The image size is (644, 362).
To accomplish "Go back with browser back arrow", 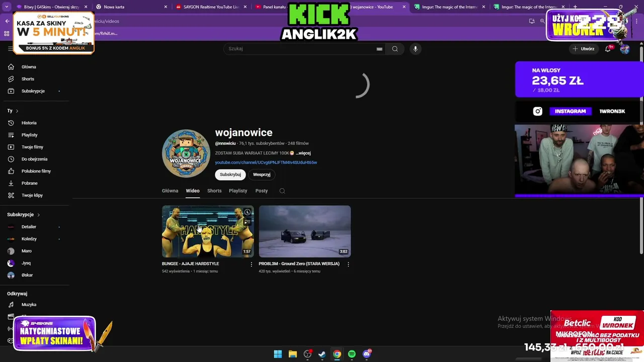I will pyautogui.click(x=7, y=21).
